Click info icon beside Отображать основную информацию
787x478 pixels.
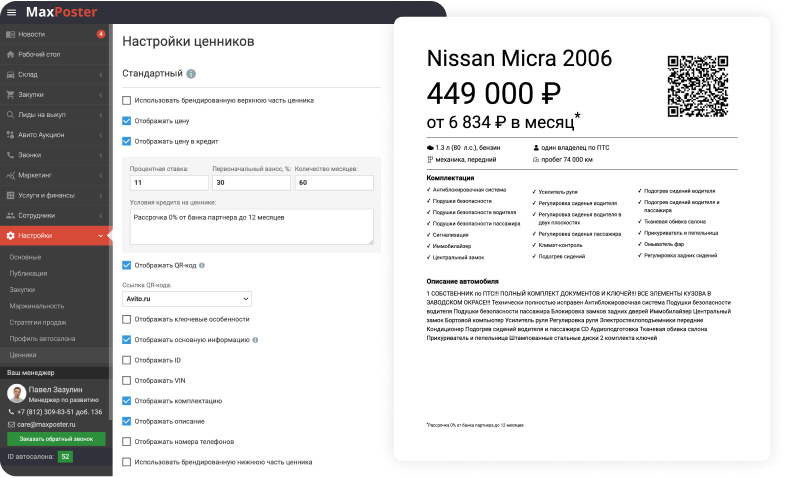coord(255,339)
